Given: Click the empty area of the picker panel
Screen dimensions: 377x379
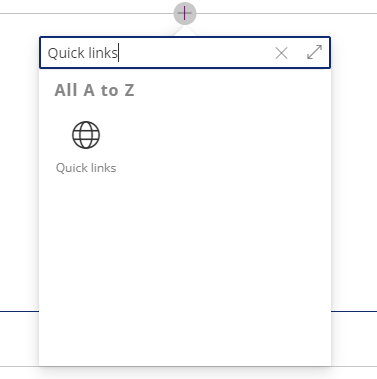Looking at the screenshot, I should tap(185, 267).
